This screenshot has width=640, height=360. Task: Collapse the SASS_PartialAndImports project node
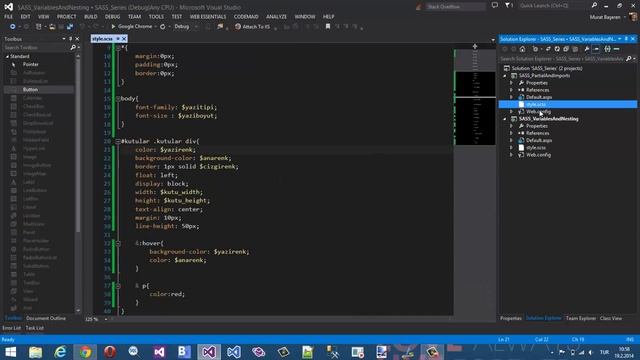click(505, 76)
